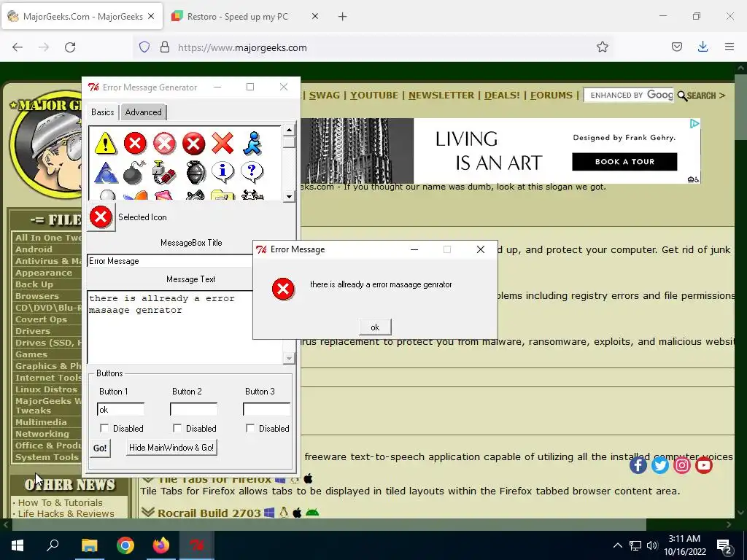Click the Button 3 text field
The height and width of the screenshot is (560, 747).
pyautogui.click(x=266, y=410)
